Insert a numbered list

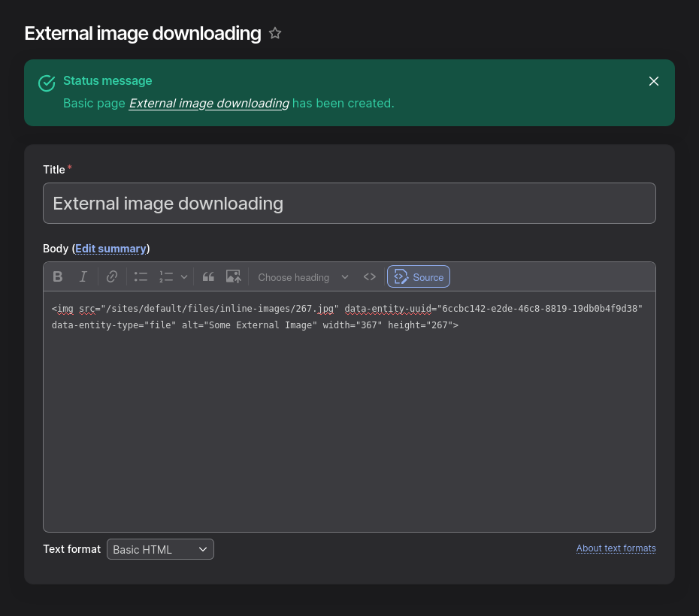pyautogui.click(x=166, y=277)
